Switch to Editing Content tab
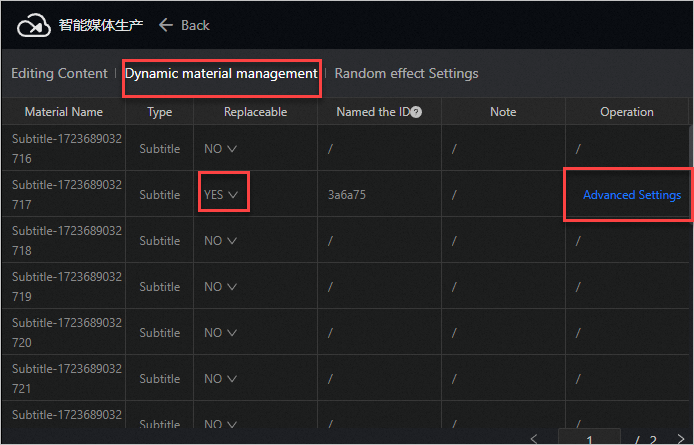The image size is (694, 445). [x=59, y=73]
